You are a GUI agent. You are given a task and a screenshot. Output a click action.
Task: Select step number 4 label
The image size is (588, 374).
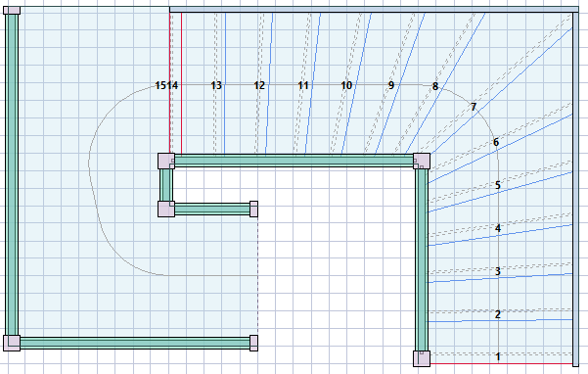[x=498, y=228]
